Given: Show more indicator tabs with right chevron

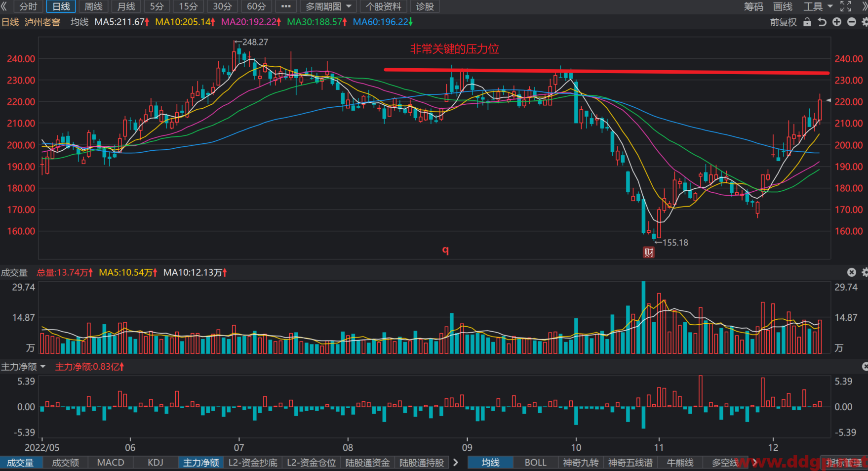Looking at the screenshot, I should pos(455,463).
